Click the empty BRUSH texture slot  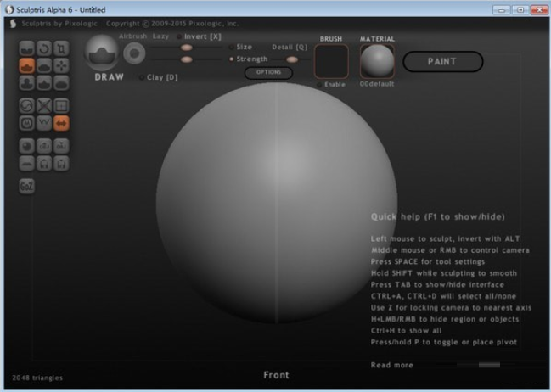pyautogui.click(x=331, y=61)
